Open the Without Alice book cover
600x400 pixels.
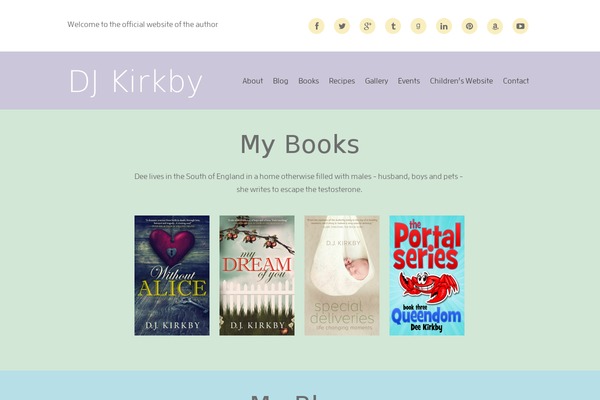[x=172, y=275]
